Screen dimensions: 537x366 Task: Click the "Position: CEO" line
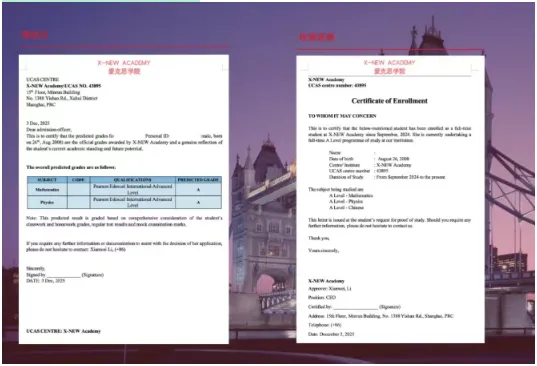point(322,298)
